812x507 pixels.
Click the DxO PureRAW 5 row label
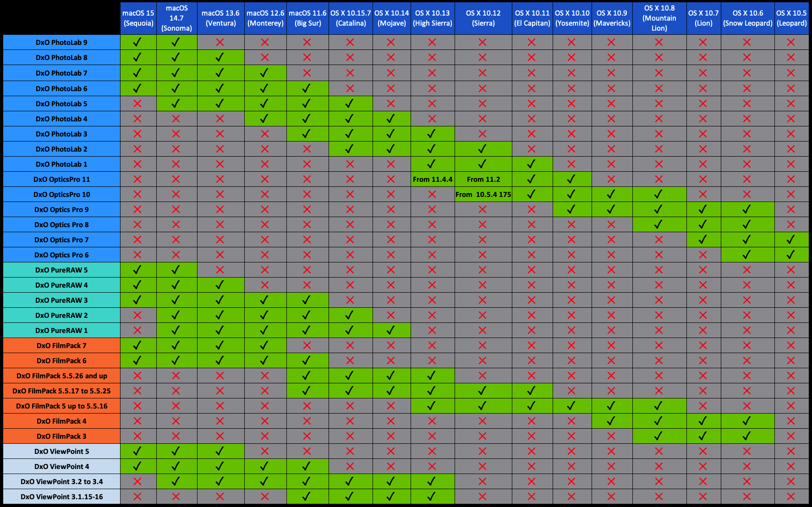[x=61, y=270]
